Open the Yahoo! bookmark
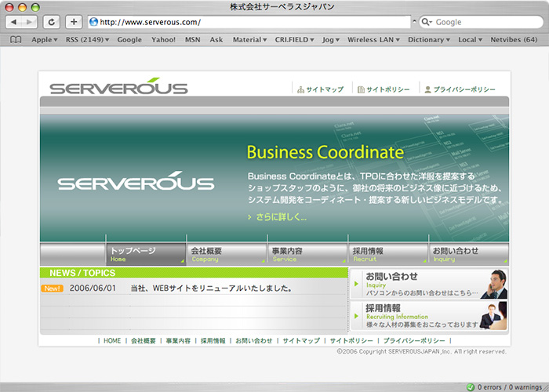This screenshot has height=392, width=549. click(x=163, y=39)
